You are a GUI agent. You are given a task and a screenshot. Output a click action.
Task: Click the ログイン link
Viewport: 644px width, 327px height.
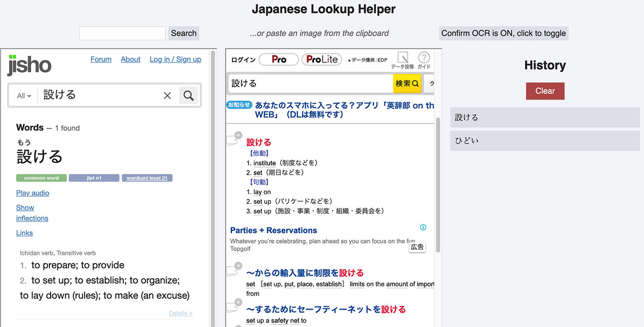243,60
